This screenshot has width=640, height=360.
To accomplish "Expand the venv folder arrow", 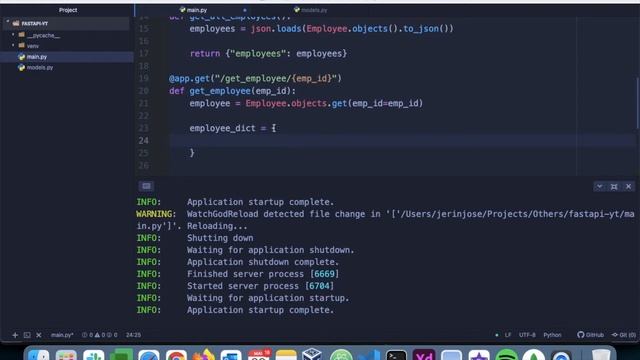I will (13, 45).
